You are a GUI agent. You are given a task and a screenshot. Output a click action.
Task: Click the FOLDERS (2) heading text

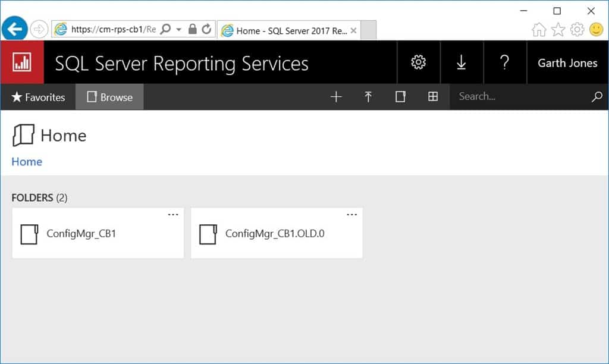point(39,197)
